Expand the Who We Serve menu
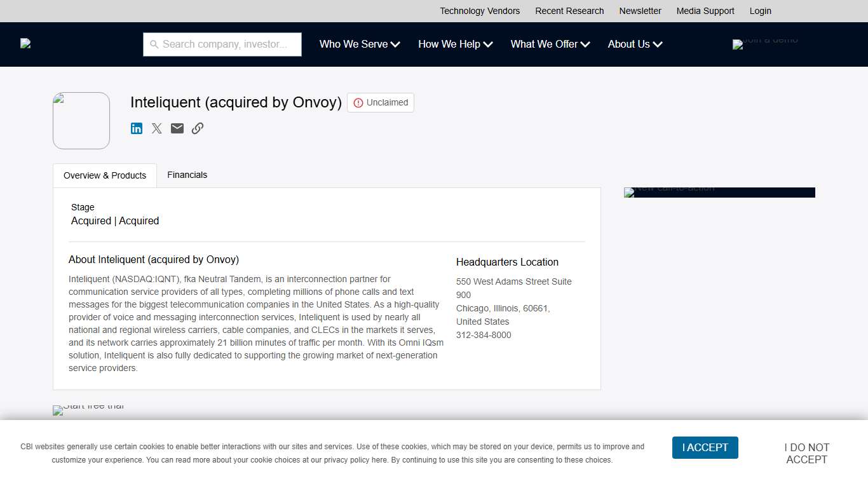 tap(359, 44)
